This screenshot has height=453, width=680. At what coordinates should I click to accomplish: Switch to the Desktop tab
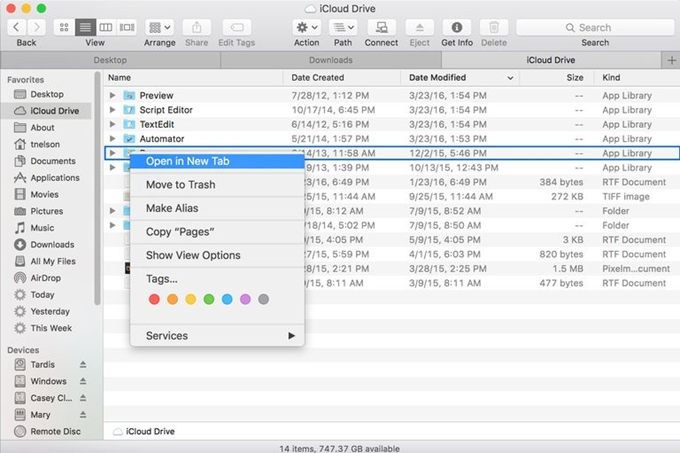pos(111,60)
